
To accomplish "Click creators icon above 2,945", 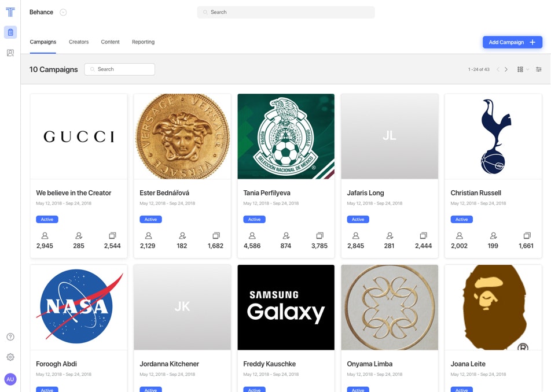I will point(45,235).
